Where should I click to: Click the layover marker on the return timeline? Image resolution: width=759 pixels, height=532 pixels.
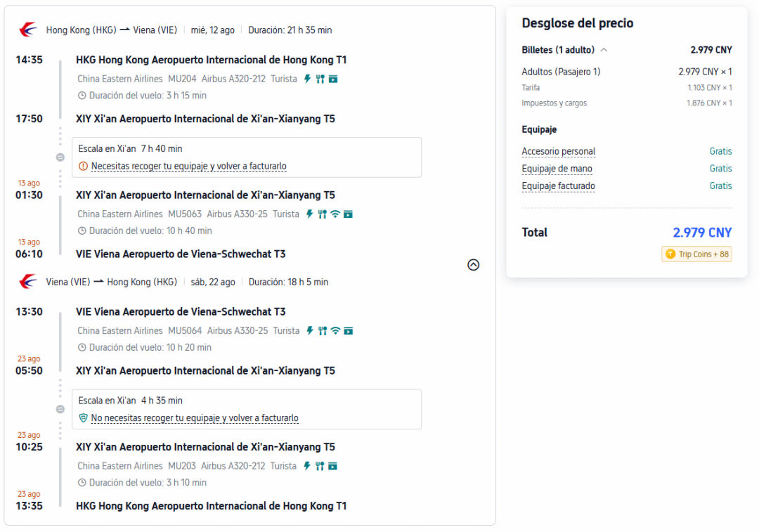click(x=60, y=409)
